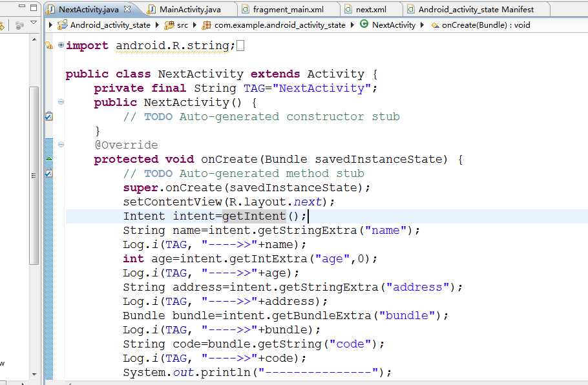Click the 'System.out.println' line

point(257,373)
